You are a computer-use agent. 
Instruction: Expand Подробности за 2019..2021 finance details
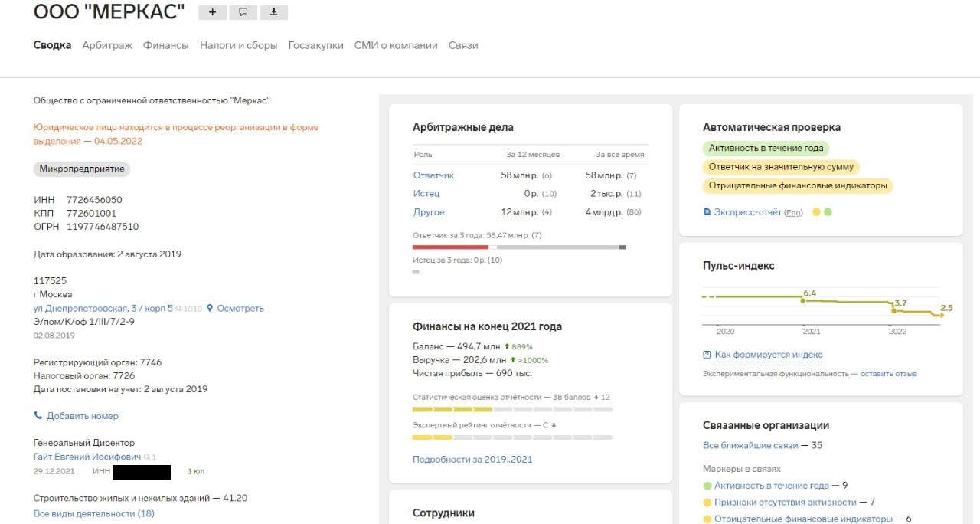pyautogui.click(x=472, y=460)
